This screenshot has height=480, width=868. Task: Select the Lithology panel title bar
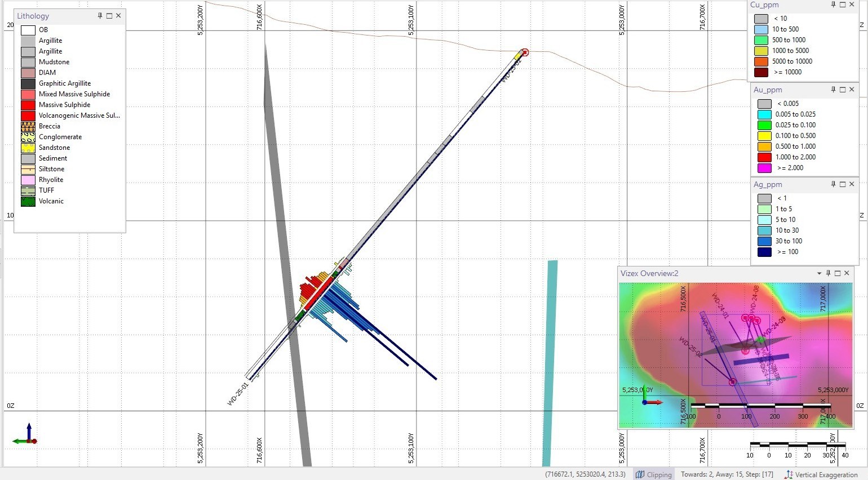click(x=33, y=16)
